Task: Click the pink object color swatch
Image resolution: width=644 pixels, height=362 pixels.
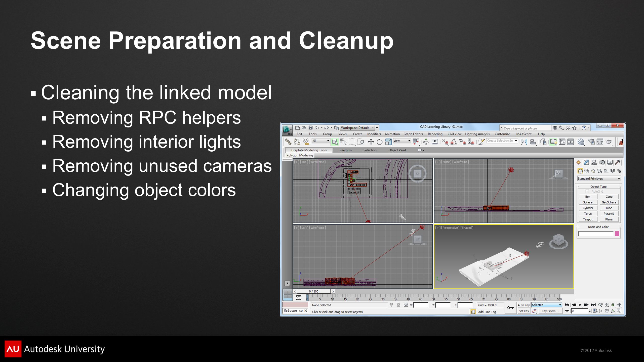Action: pos(617,234)
